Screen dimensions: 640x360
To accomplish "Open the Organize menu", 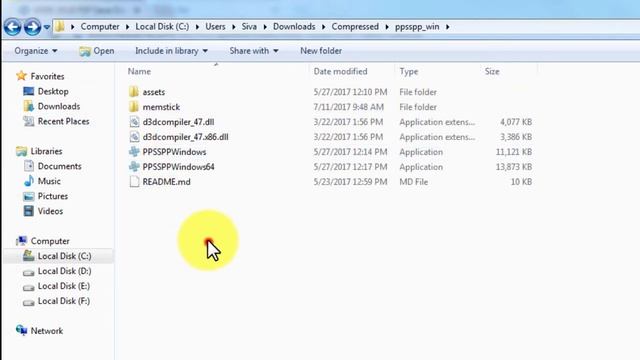I will tap(36, 51).
